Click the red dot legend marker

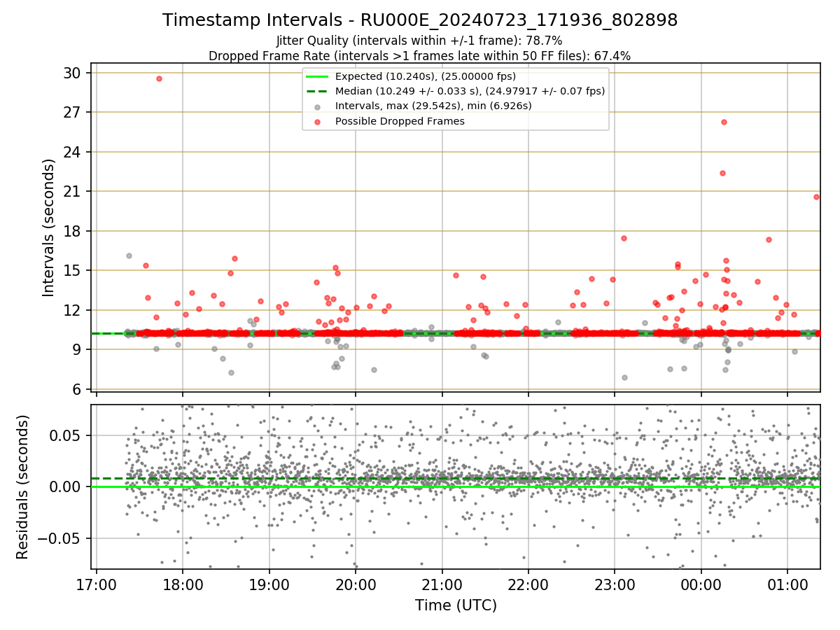pos(317,121)
